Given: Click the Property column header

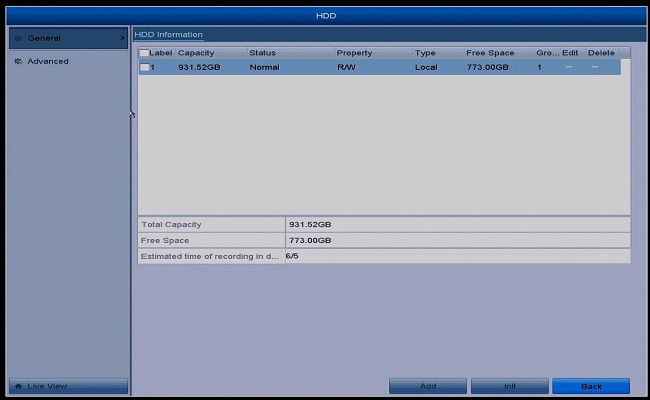Looking at the screenshot, I should point(354,53).
